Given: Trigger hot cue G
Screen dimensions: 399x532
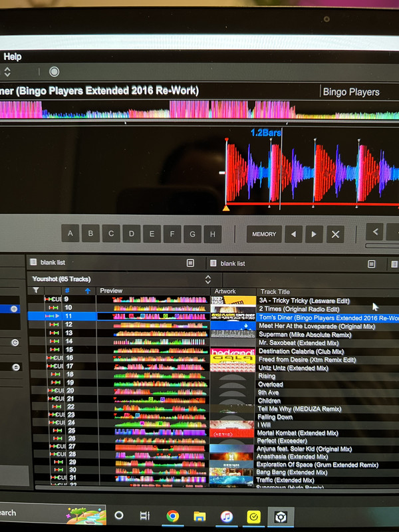Looking at the screenshot, I should pos(192,234).
